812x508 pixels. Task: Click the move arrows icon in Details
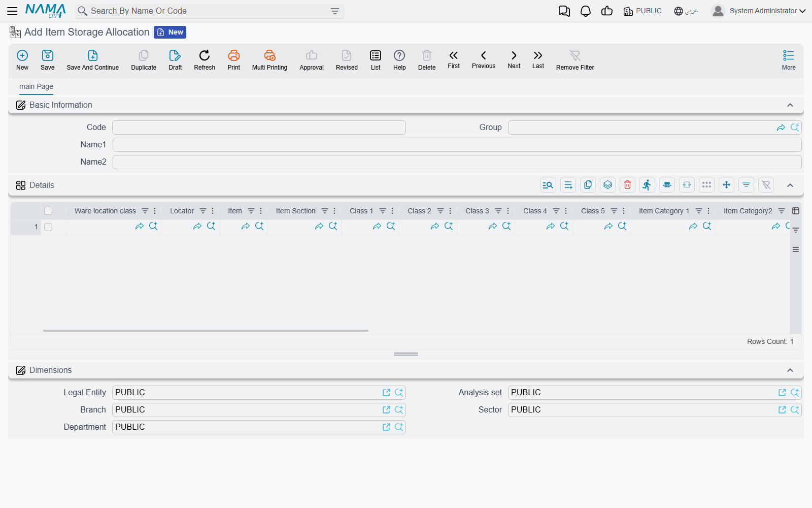726,185
